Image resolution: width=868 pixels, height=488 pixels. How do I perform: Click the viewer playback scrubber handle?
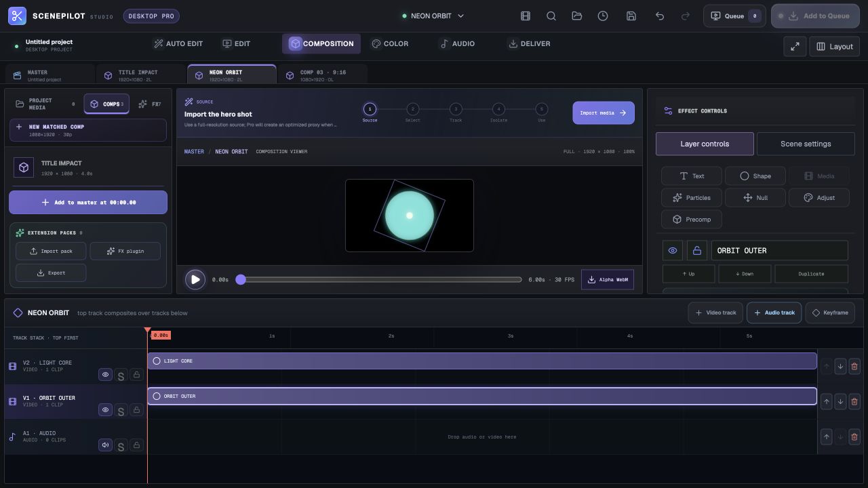(x=241, y=279)
